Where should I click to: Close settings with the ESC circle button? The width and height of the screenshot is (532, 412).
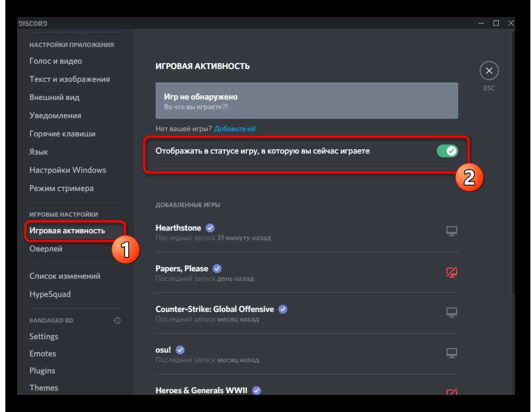pos(489,71)
